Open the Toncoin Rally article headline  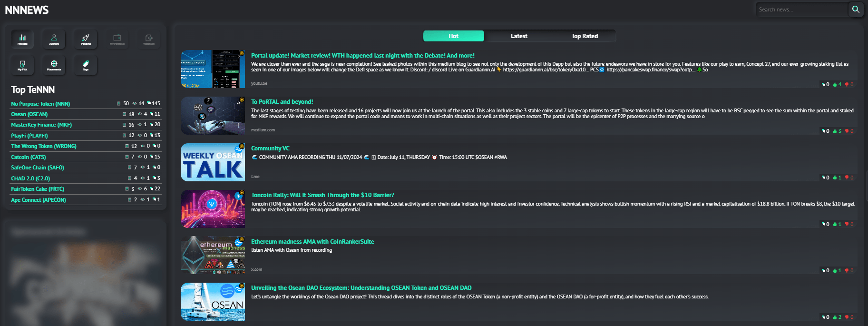point(322,195)
